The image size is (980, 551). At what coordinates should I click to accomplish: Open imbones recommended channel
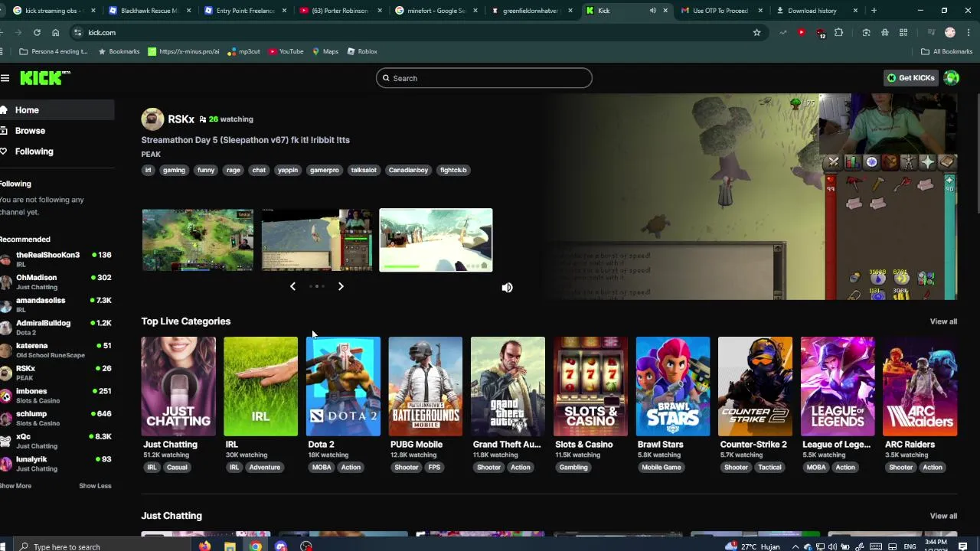pos(57,395)
